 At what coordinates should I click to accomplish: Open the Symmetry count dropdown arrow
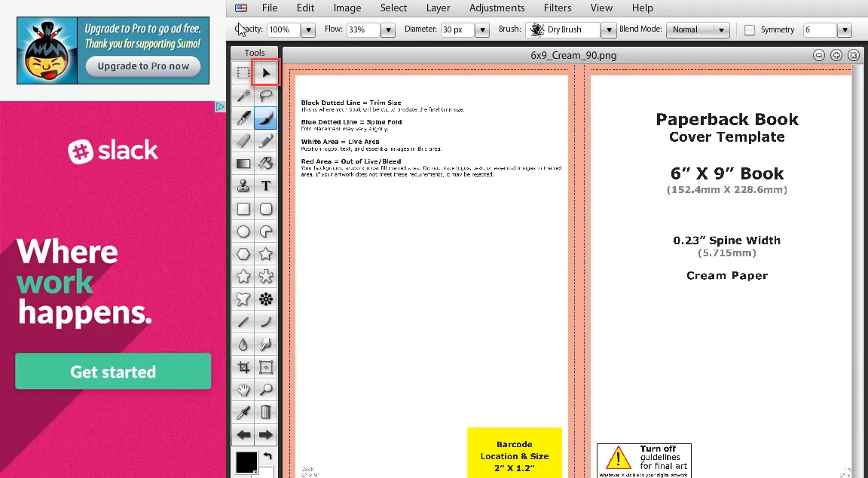(844, 30)
